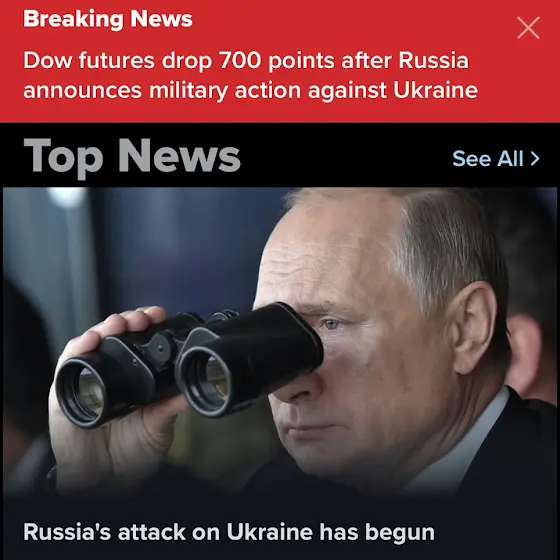Read "Russia's attack on Ukraine has begun" article
Viewport: 560px width, 560px height.
pyautogui.click(x=229, y=532)
